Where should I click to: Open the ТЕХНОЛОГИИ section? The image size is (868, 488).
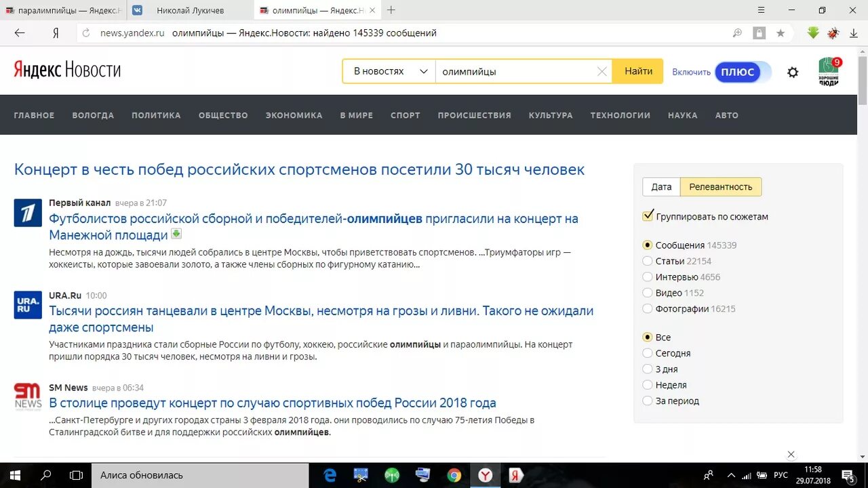click(620, 115)
